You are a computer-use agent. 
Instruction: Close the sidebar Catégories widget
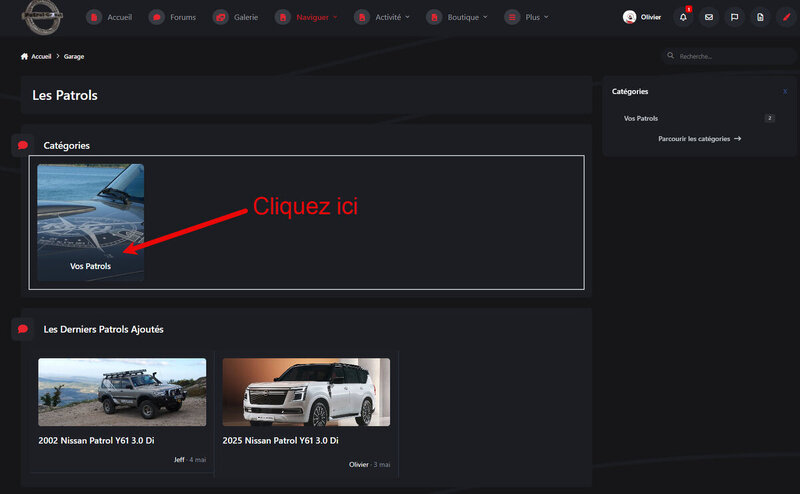pos(785,92)
